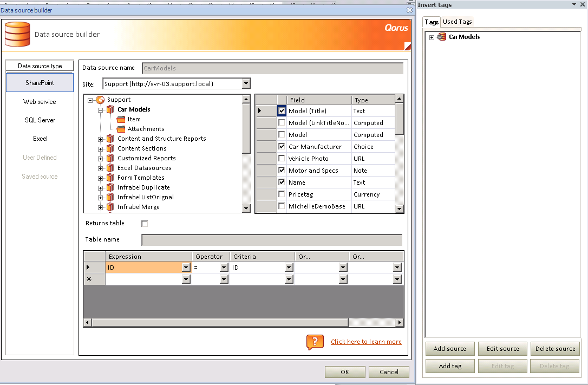
Task: Click the InfrabelListOrignal list icon
Action: (x=110, y=197)
